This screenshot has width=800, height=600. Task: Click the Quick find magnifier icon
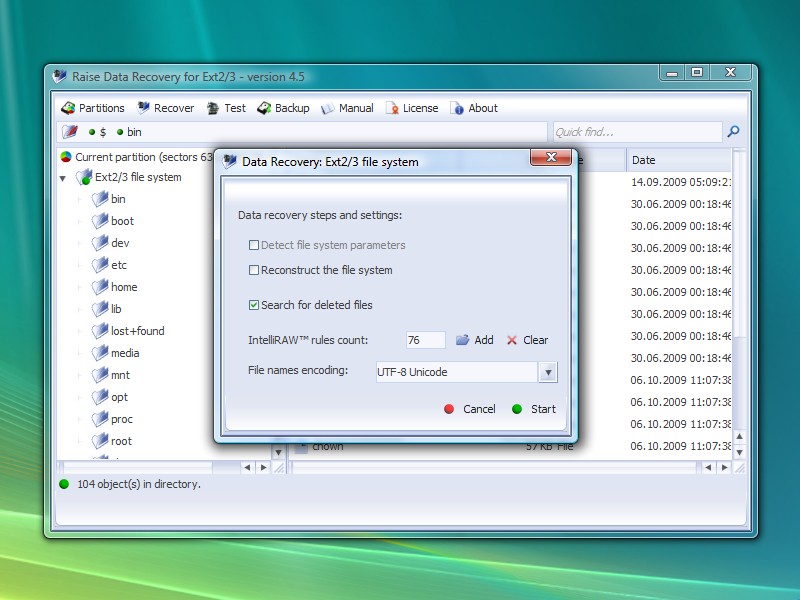[733, 132]
